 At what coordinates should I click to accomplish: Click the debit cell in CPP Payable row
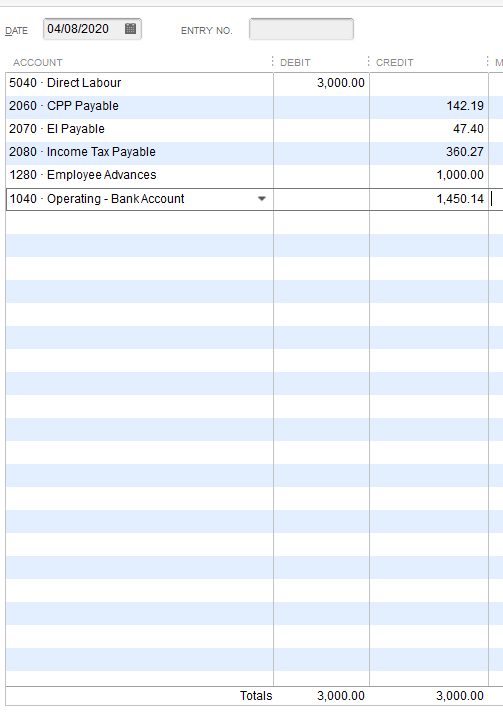click(322, 107)
